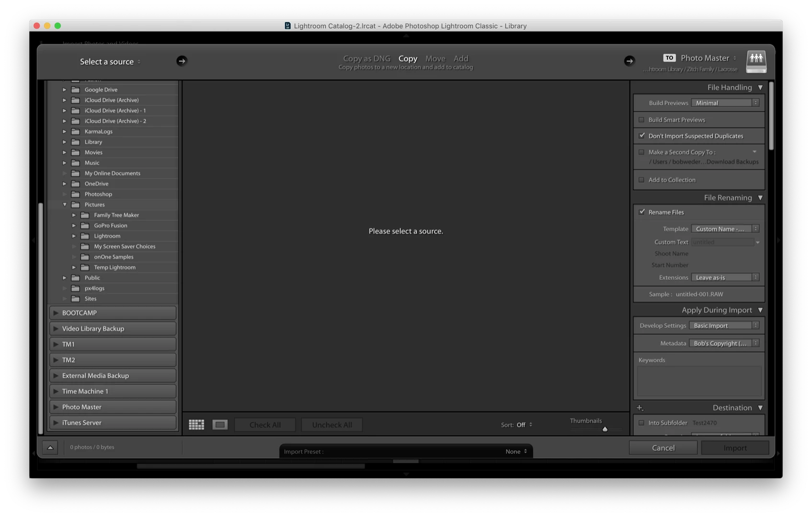
Task: Click the source panel scrollbar
Action: pyautogui.click(x=41, y=318)
